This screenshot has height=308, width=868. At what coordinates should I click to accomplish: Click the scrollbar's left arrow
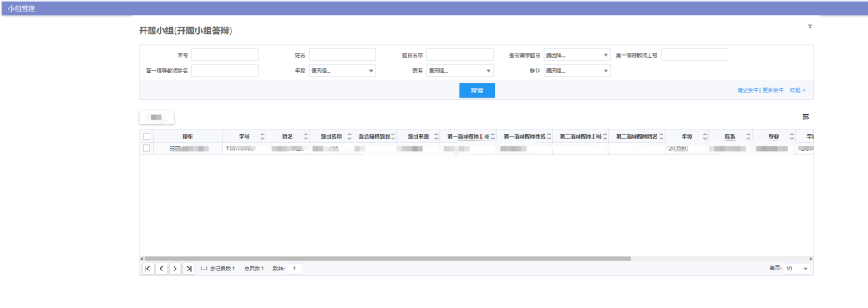pos(141,258)
